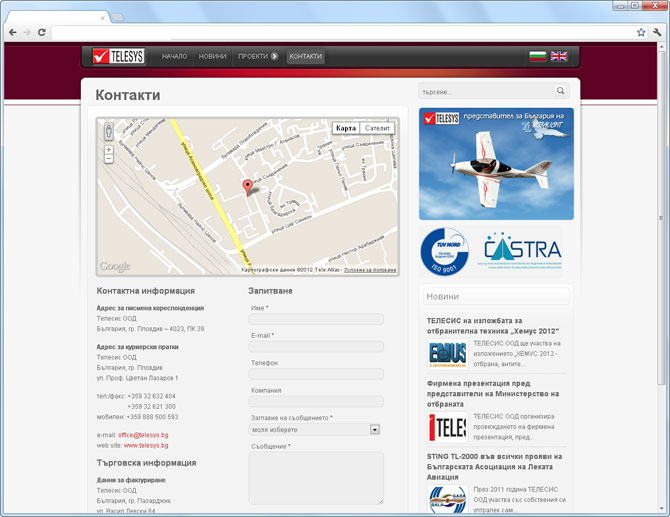The width and height of the screenshot is (670, 517).
Task: Click the Google logo on map
Action: tap(115, 266)
